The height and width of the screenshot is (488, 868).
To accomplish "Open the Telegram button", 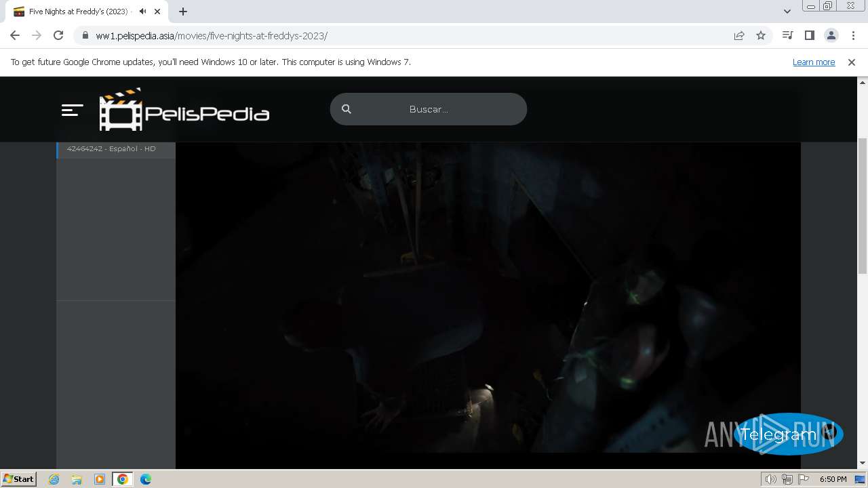I will (x=788, y=434).
